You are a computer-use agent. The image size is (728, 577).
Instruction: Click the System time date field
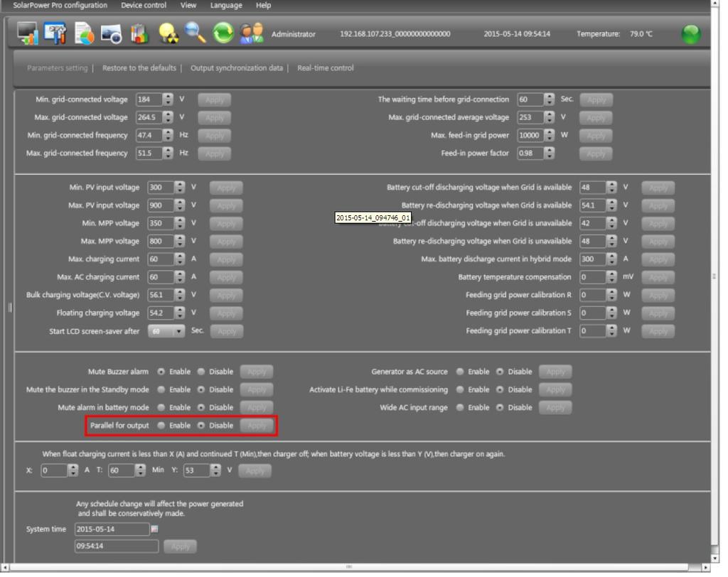tap(112, 529)
